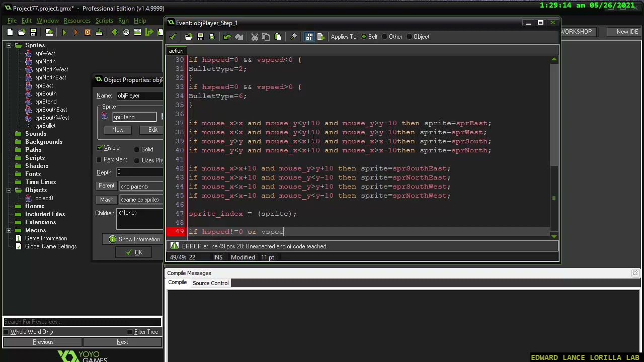Click the Previous search result button
Image resolution: width=644 pixels, height=362 pixels.
pos(43,342)
